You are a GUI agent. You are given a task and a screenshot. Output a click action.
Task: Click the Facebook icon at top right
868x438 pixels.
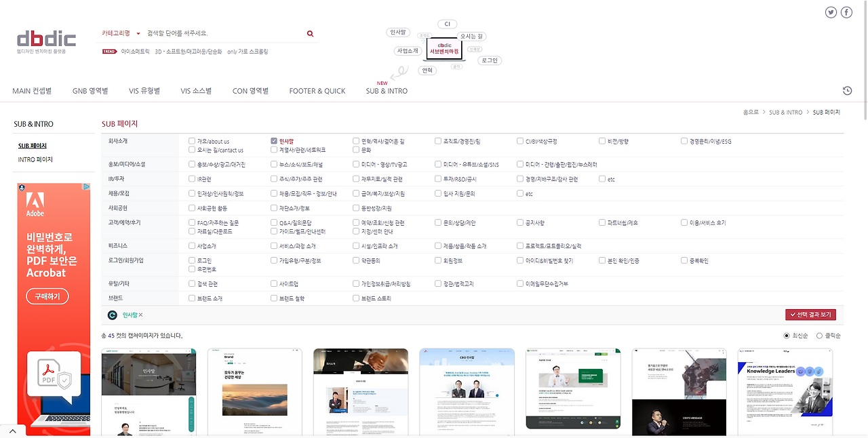click(x=846, y=12)
